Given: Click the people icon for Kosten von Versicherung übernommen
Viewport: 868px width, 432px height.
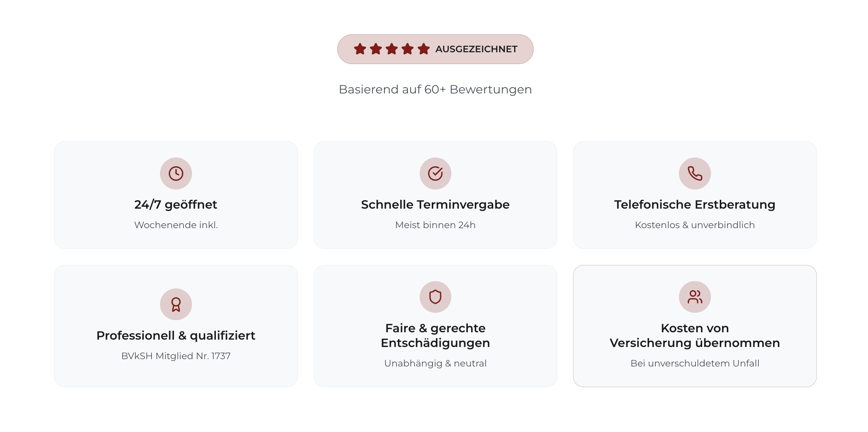Looking at the screenshot, I should pyautogui.click(x=695, y=297).
